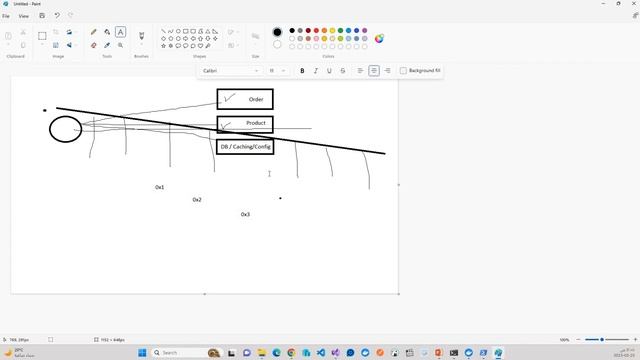Click the 0x1 text on canvas
The height and width of the screenshot is (360, 640).
(x=160, y=187)
